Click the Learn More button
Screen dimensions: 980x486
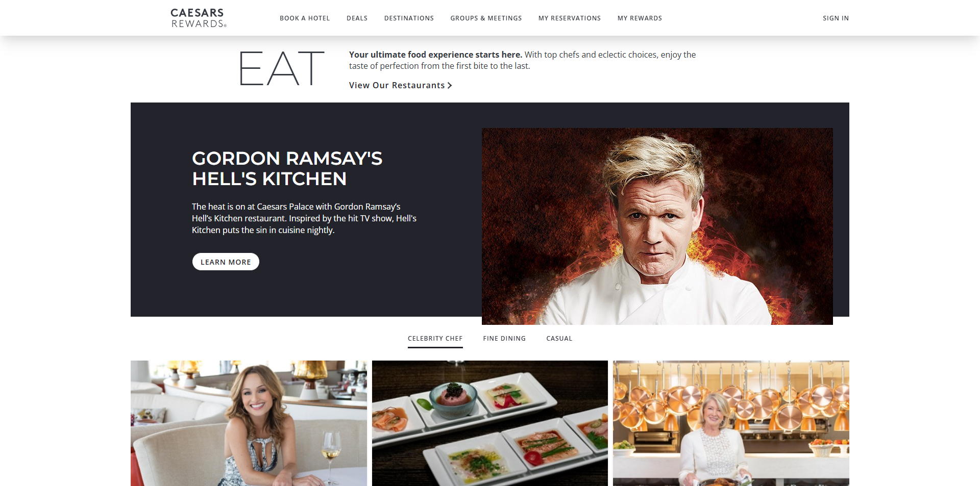(226, 262)
